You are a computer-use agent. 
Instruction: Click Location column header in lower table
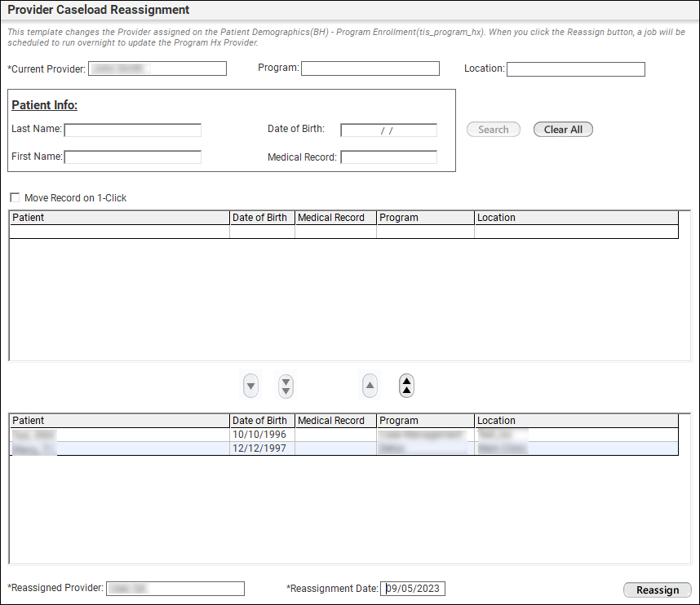(576, 421)
